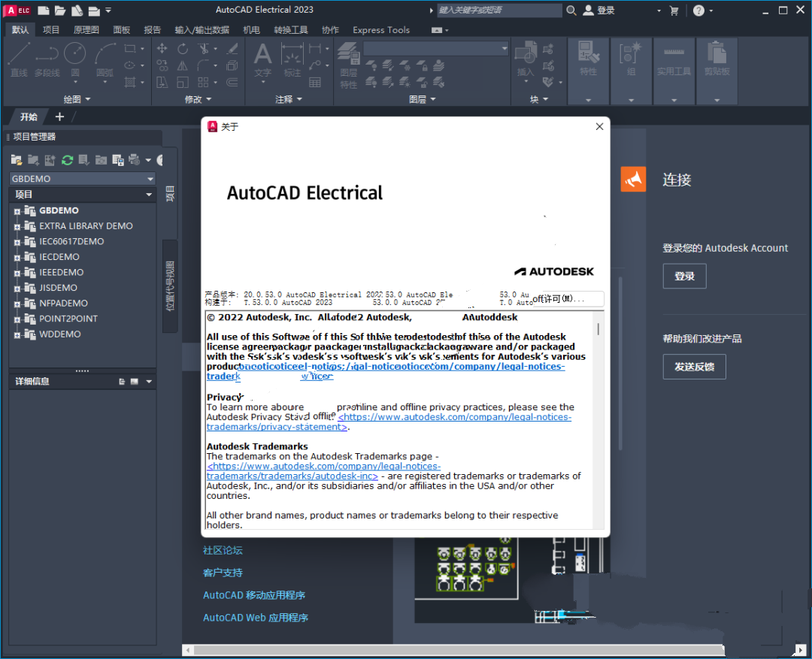
Task: Open the AutoCAD 移动应用程序 link
Action: pos(254,595)
